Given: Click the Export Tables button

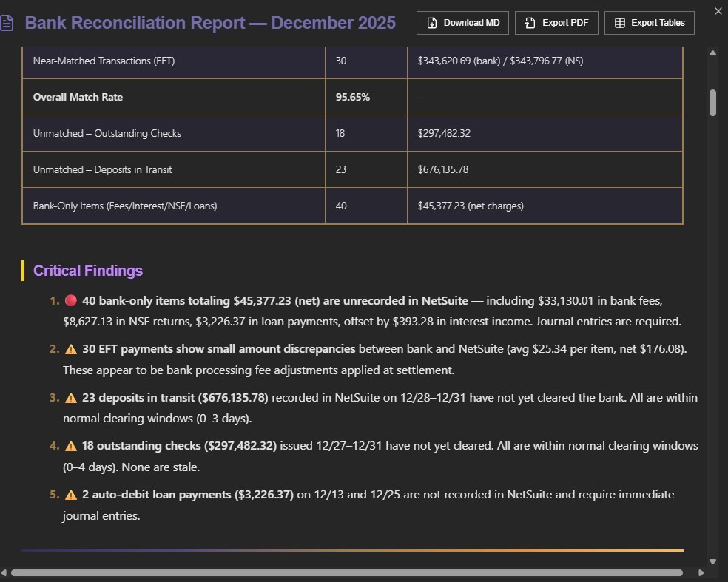Looking at the screenshot, I should tap(650, 23).
